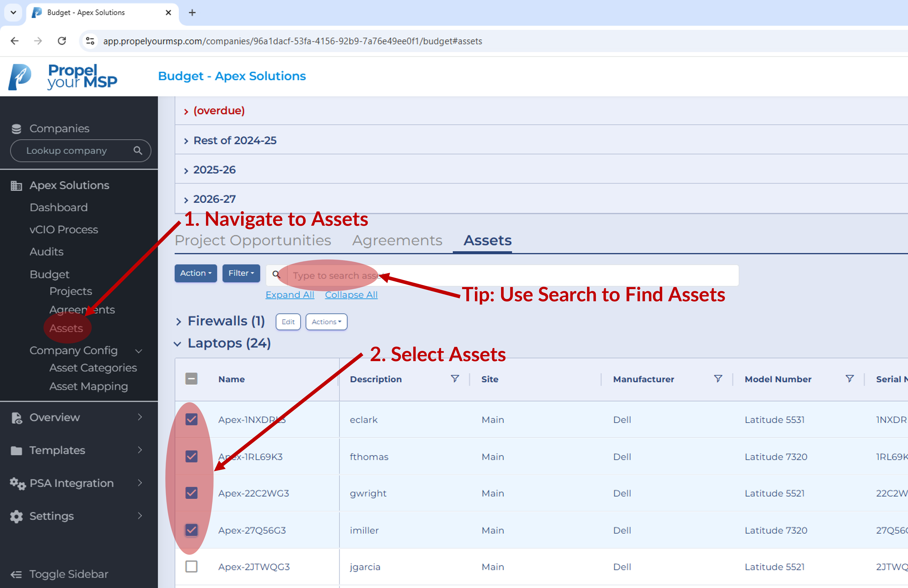Switch to the Agreements tab
Screen dimensions: 908x588
(397, 240)
